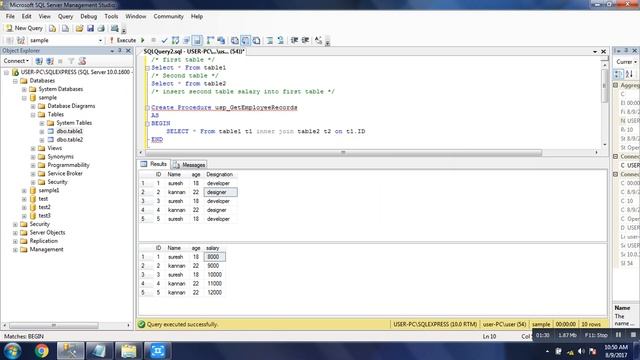
Task: Open the File Explorer taskbar icon
Action: pos(128,351)
